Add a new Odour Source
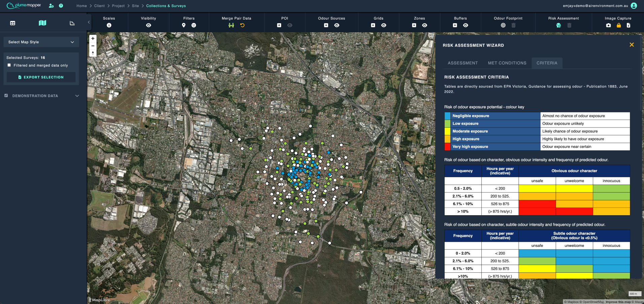Viewport: 644px width, 304px height. (326, 25)
